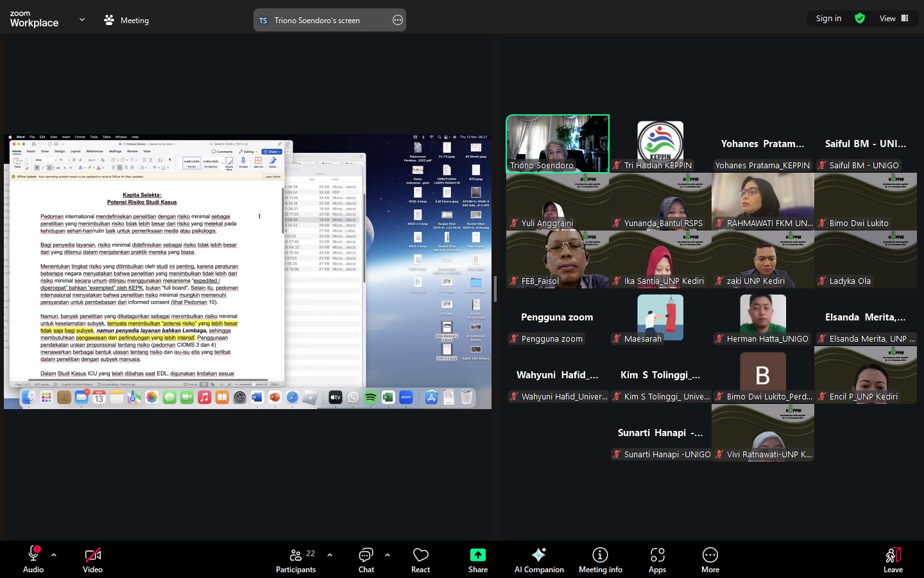The width and height of the screenshot is (924, 578).
Task: Open the React emoji menu
Action: 420,559
